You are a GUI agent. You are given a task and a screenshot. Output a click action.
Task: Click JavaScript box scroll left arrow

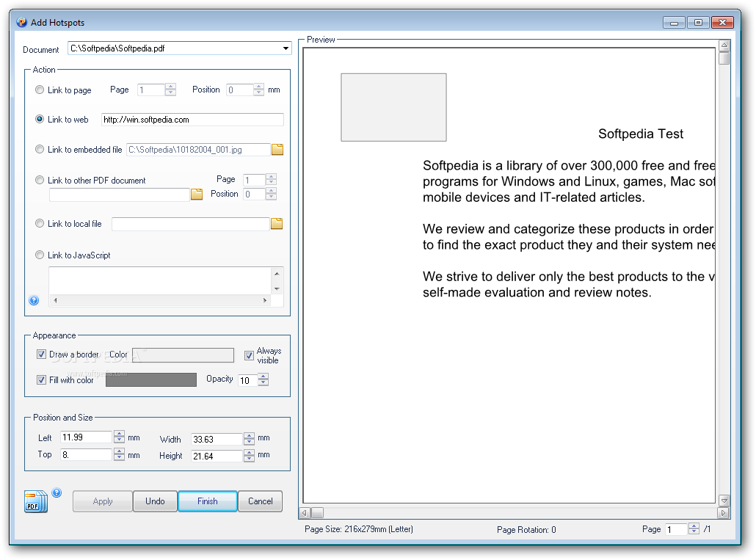click(56, 300)
